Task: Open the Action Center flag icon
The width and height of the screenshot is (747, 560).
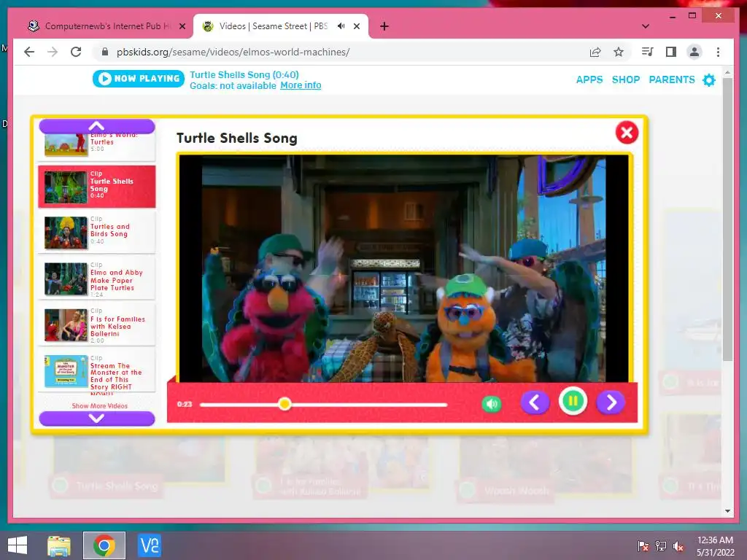Action: pyautogui.click(x=643, y=545)
